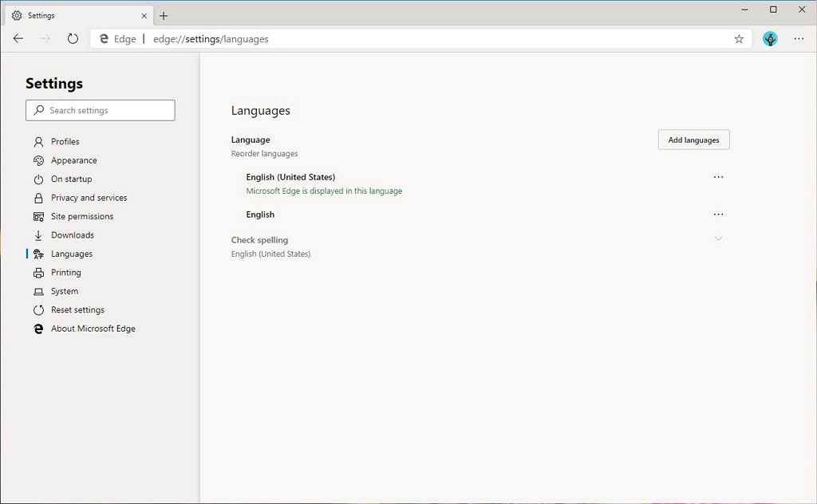The image size is (817, 504).
Task: Go back with the browser back arrow
Action: [x=18, y=38]
